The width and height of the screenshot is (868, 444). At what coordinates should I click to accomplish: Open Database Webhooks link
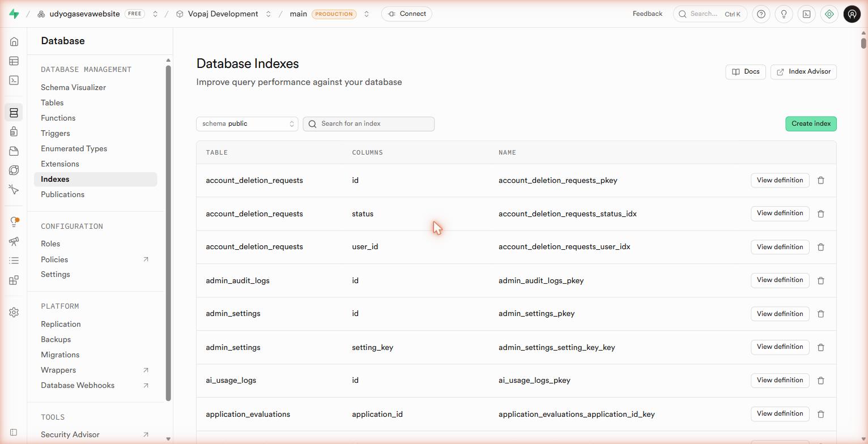(x=78, y=385)
